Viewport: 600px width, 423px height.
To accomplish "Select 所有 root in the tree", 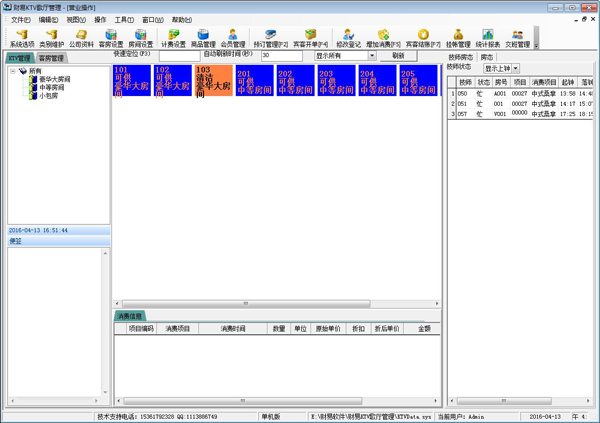I will 35,71.
